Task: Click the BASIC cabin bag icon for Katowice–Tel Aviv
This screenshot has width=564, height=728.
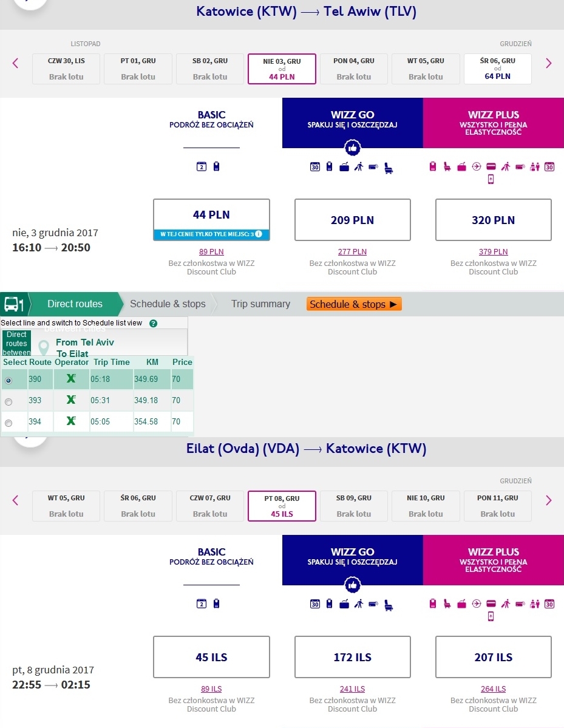Action: coord(216,166)
